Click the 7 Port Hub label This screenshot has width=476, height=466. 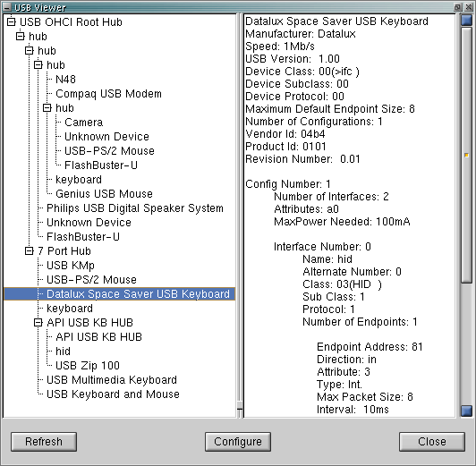(x=64, y=251)
